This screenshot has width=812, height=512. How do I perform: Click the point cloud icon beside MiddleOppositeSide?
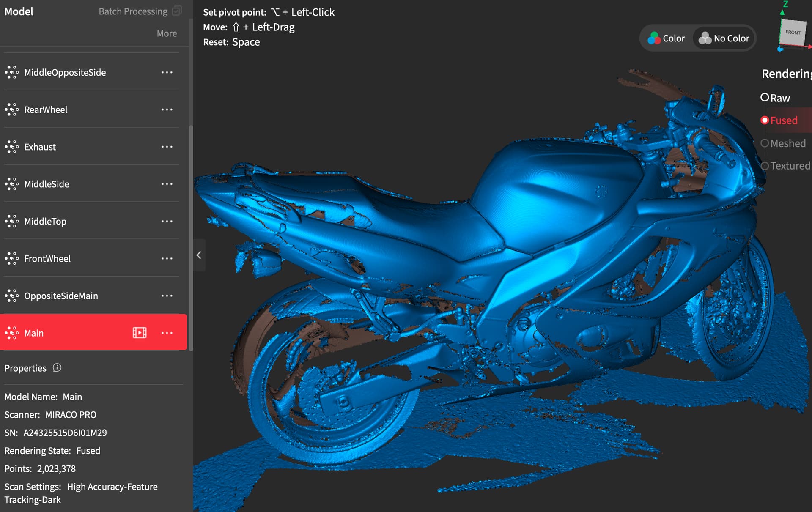11,72
